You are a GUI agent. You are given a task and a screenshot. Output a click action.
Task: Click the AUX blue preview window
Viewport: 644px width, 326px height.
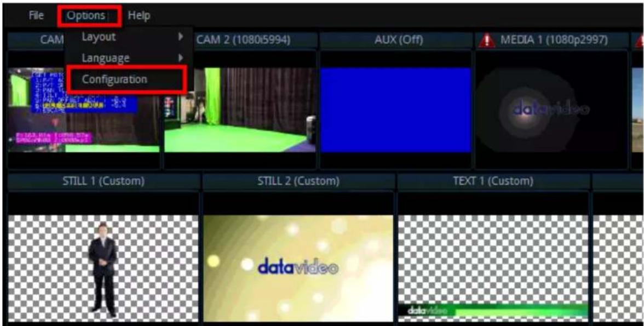coord(395,110)
